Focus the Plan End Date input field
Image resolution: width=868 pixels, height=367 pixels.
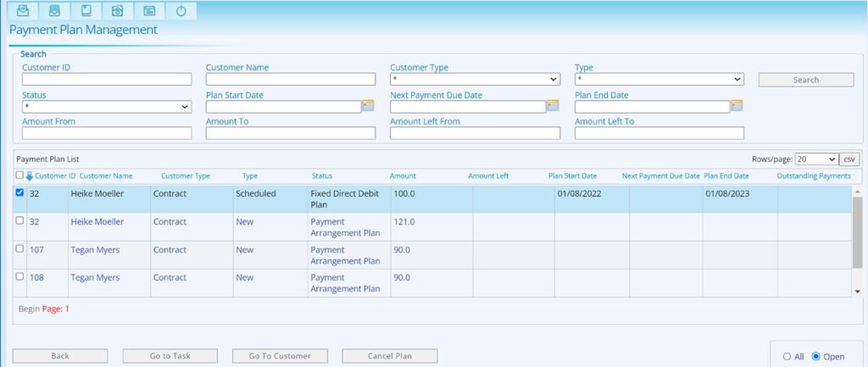(652, 107)
